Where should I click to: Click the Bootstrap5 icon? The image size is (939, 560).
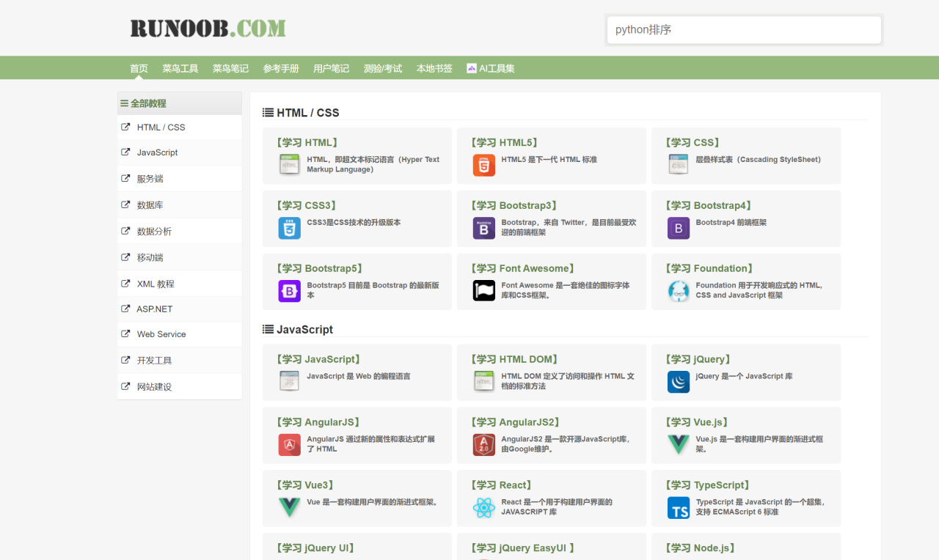coord(289,291)
